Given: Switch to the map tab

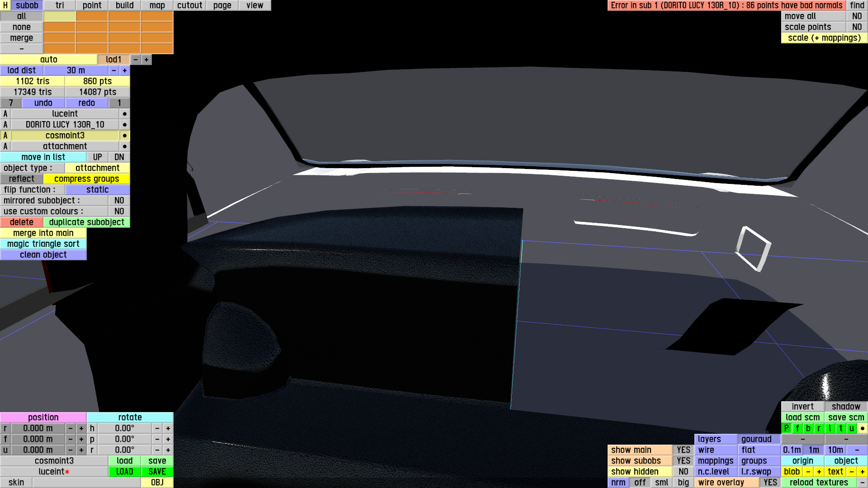Looking at the screenshot, I should point(157,5).
